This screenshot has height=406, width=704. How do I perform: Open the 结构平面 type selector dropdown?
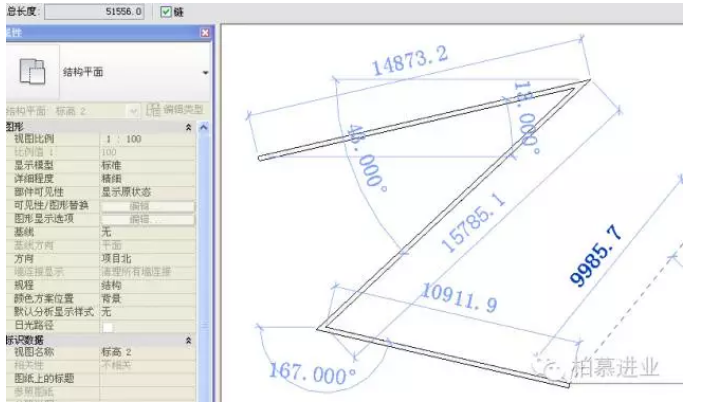click(205, 73)
